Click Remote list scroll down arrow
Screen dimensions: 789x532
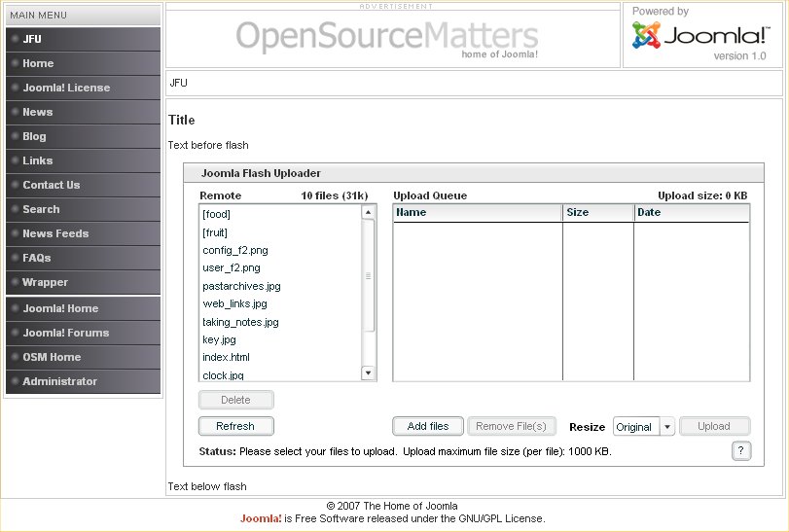[369, 372]
